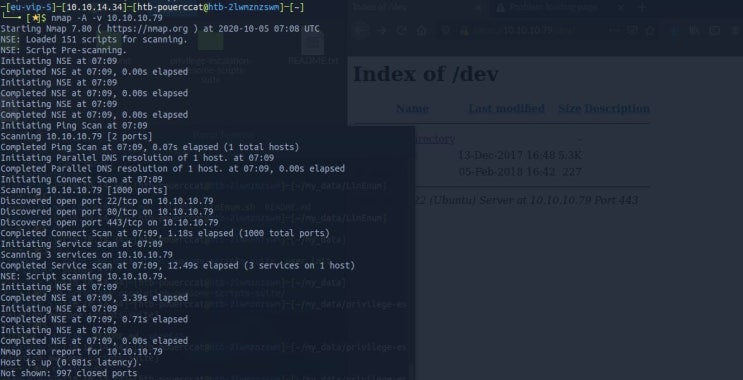Go forward in the Firefox browser window
The width and height of the screenshot is (743, 380).
pyautogui.click(x=381, y=31)
